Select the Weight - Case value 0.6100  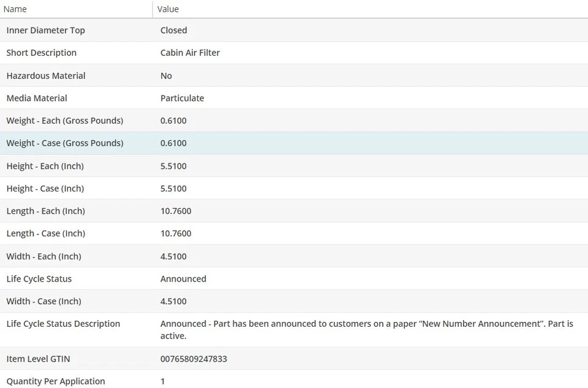click(173, 143)
